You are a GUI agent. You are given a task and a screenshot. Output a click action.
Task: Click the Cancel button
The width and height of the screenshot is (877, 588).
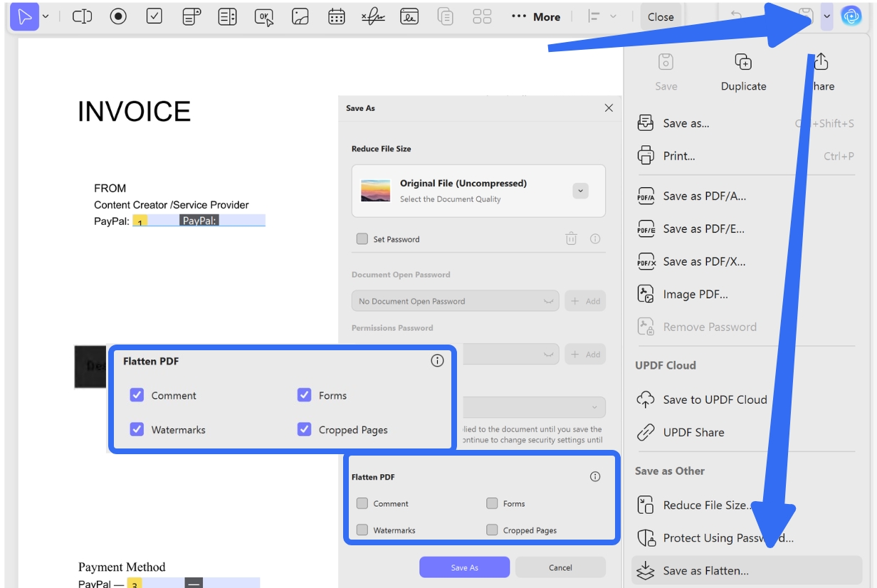pos(560,567)
